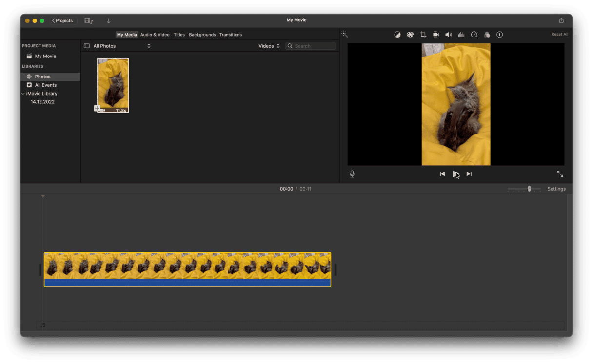This screenshot has width=593, height=364.
Task: Open the Videos filter dropdown
Action: point(269,46)
